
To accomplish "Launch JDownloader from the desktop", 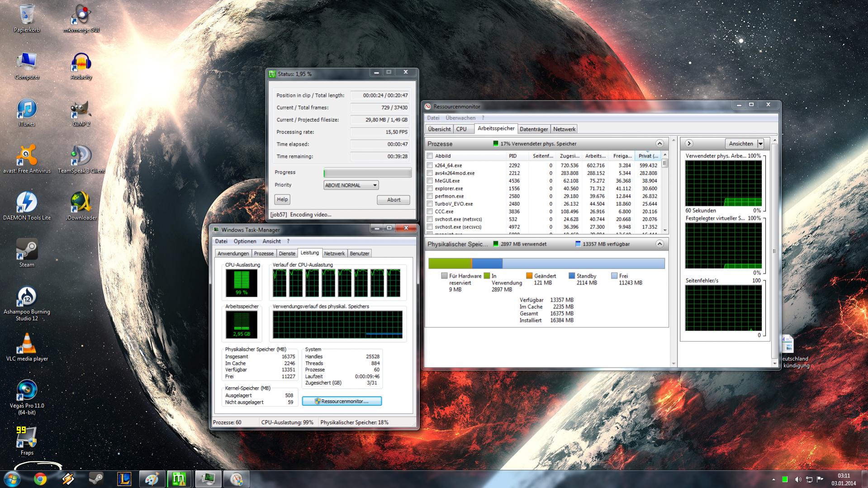I will pos(81,206).
